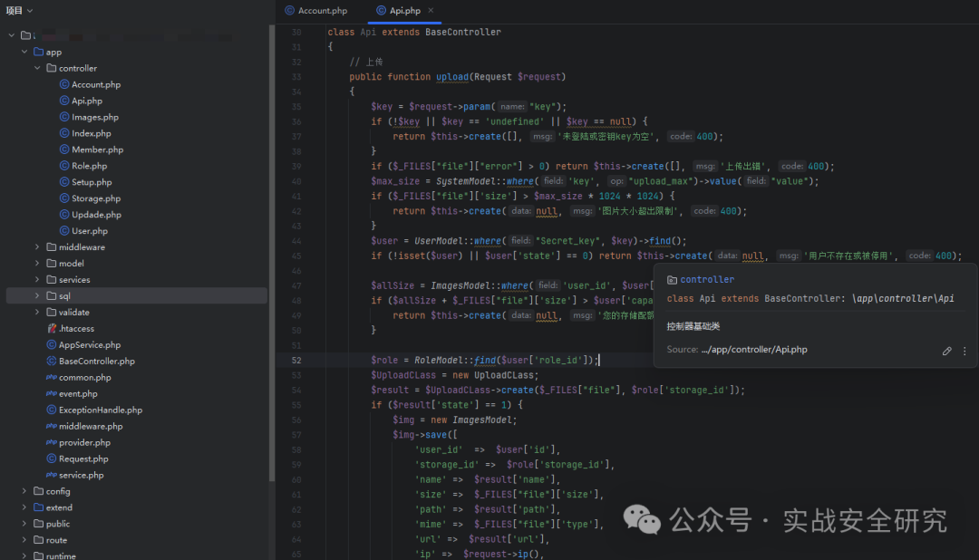This screenshot has height=560, width=979.
Task: Switch to the Account.php editor tab
Action: (316, 11)
